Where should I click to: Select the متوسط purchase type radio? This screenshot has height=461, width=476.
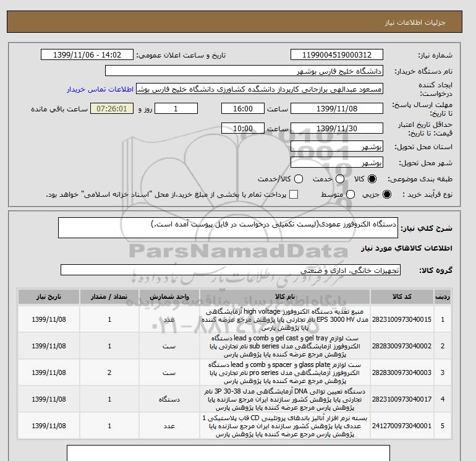351,194
